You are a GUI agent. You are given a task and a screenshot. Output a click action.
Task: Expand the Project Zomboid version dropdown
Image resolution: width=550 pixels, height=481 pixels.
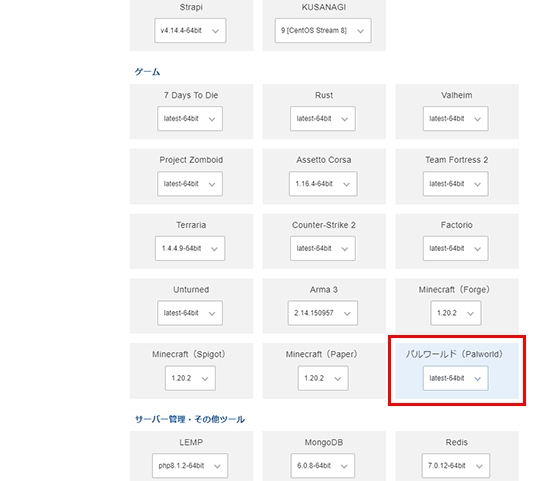click(190, 183)
